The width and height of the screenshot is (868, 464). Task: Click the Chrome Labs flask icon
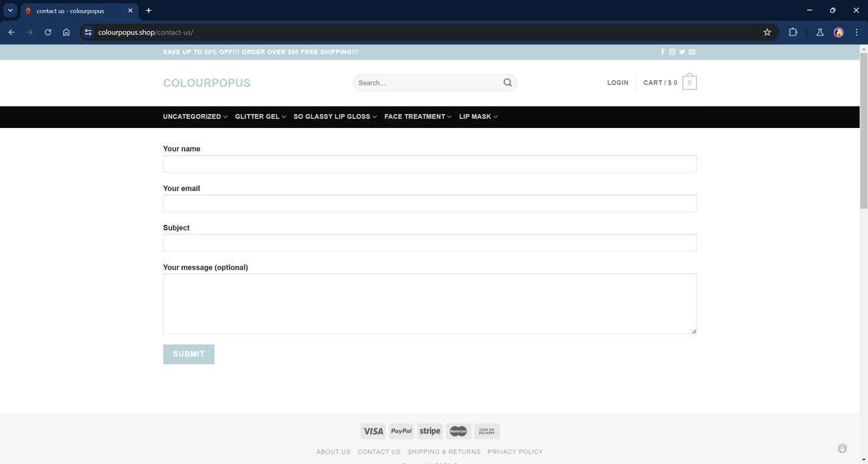click(x=820, y=32)
